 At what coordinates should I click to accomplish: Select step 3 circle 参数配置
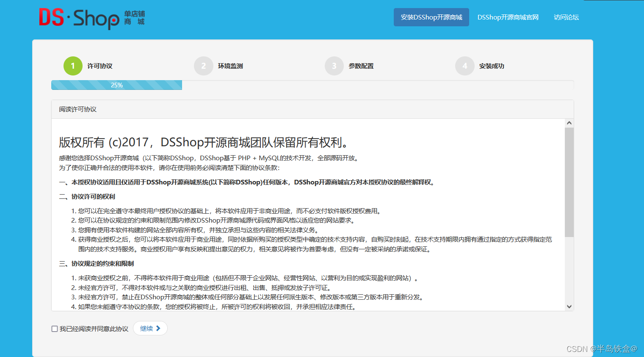point(334,66)
